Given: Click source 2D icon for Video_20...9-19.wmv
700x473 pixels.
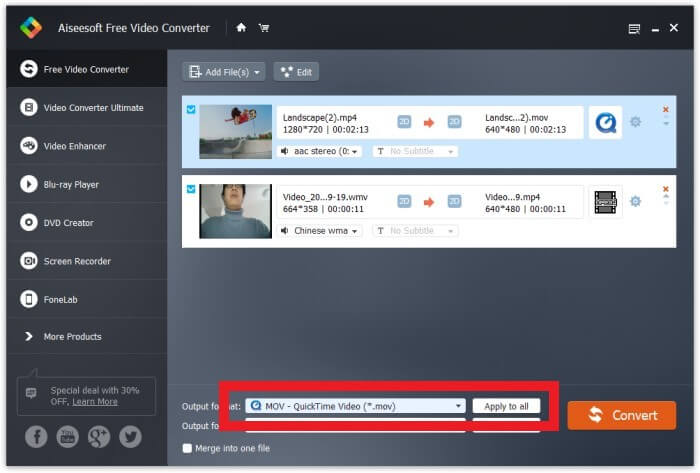Looking at the screenshot, I should [404, 202].
